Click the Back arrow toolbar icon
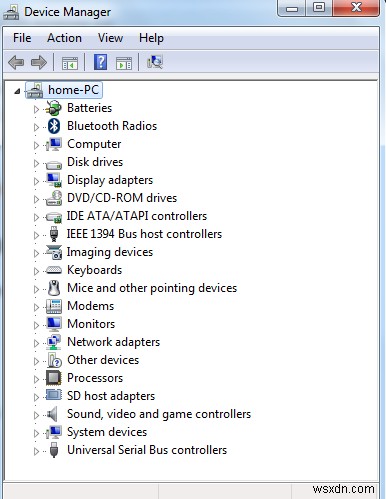Screen dimensions: 386x499 pos(16,62)
